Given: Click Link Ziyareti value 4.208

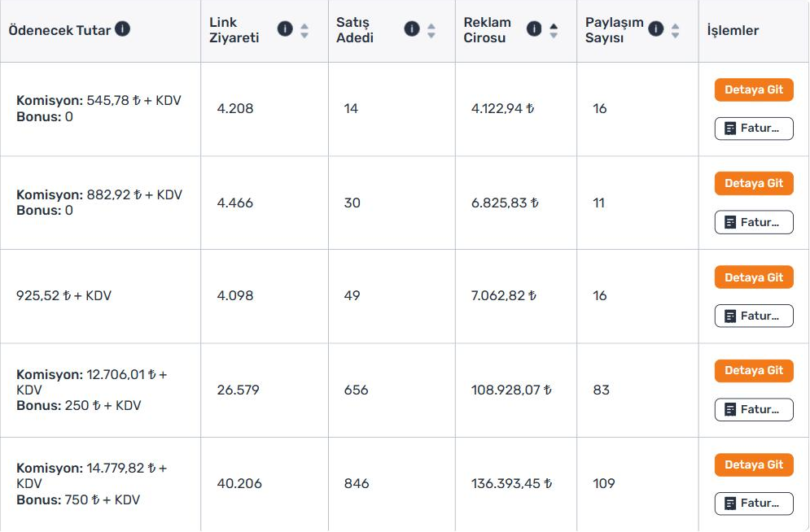Looking at the screenshot, I should [235, 108].
